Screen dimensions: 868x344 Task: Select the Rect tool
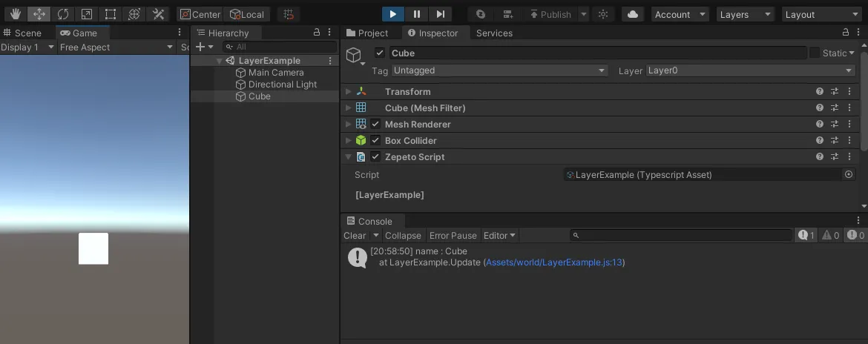coord(111,14)
